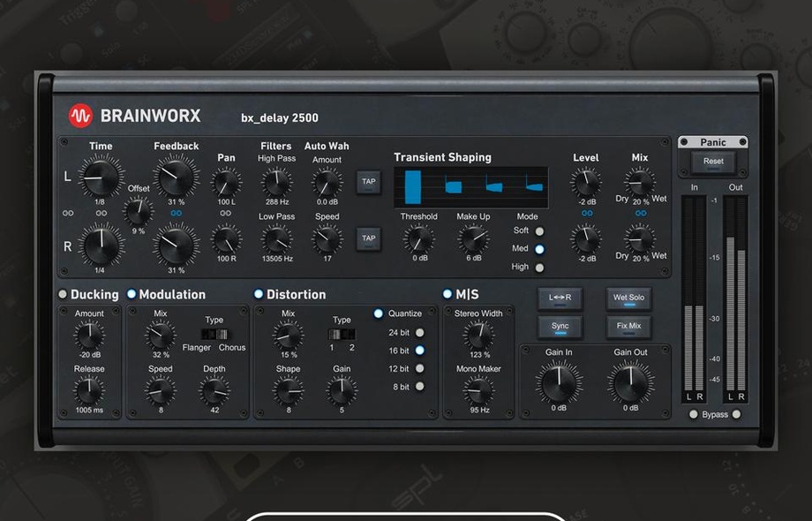The width and height of the screenshot is (812, 521).
Task: Click the Fix Mix button
Action: point(628,326)
